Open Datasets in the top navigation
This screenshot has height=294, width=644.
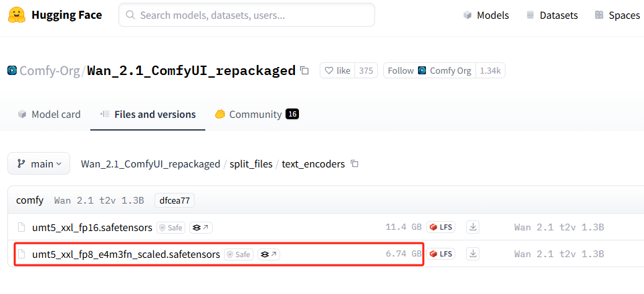552,15
